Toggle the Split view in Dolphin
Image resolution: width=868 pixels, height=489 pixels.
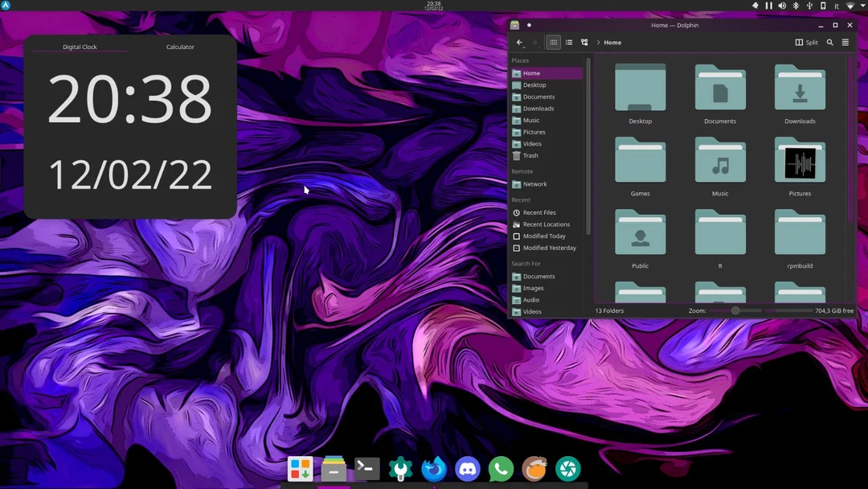pos(806,43)
